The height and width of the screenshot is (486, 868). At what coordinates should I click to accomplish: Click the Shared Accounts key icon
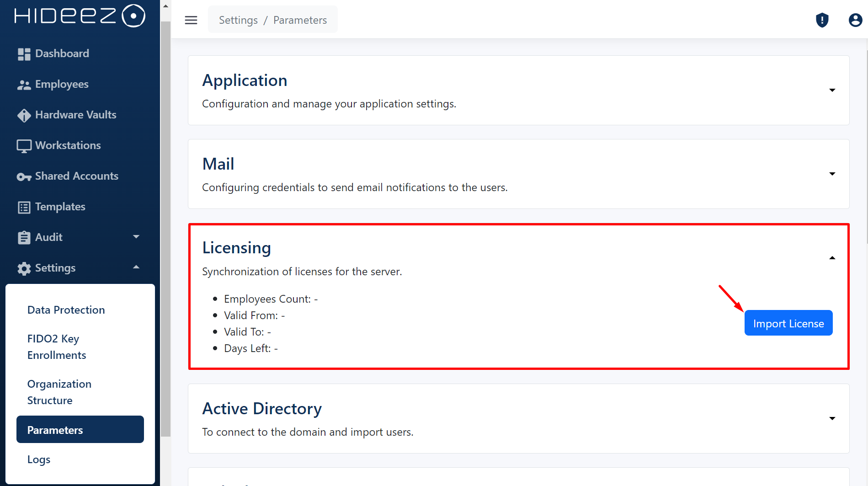[24, 176]
